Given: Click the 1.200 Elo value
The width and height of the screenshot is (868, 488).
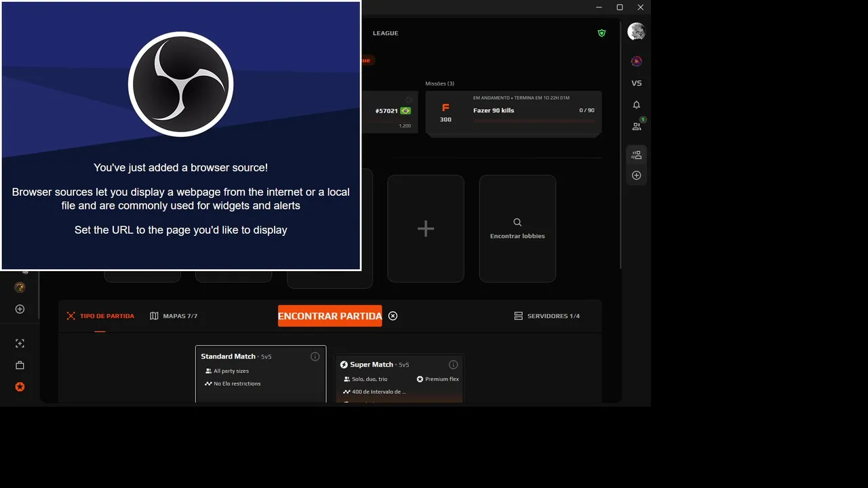Looking at the screenshot, I should pos(404,126).
